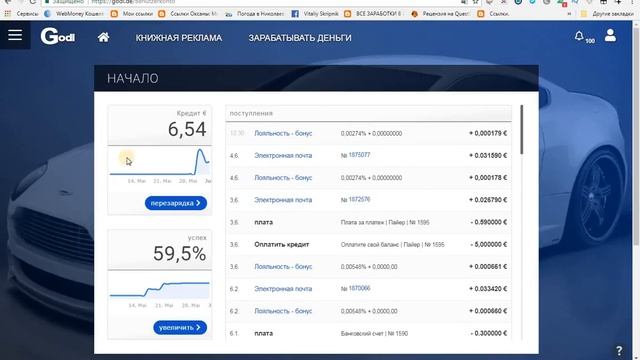Open the Погода в Николаеве bookmark

255,14
